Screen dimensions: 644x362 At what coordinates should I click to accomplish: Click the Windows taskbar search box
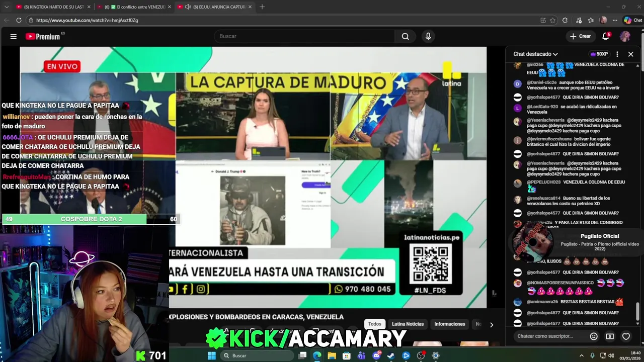(x=257, y=355)
